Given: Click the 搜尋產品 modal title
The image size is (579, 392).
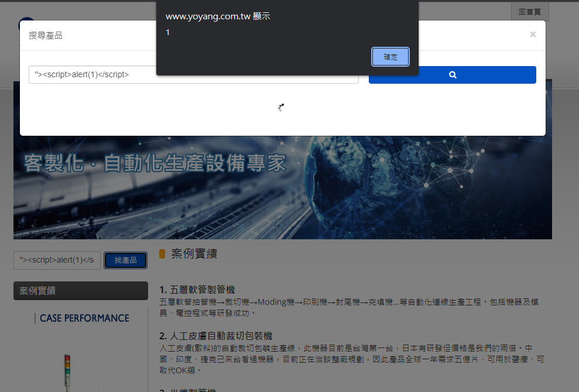Looking at the screenshot, I should [x=46, y=36].
